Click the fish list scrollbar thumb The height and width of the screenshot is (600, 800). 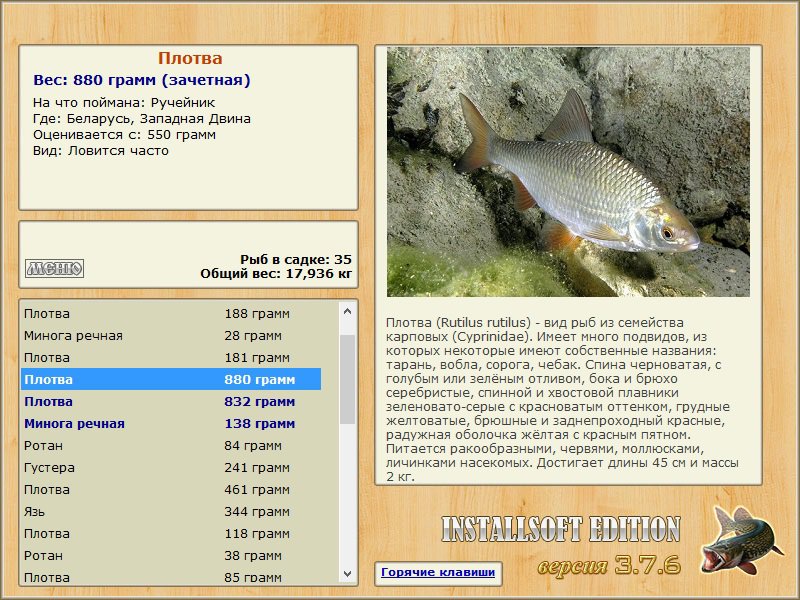pos(347,379)
